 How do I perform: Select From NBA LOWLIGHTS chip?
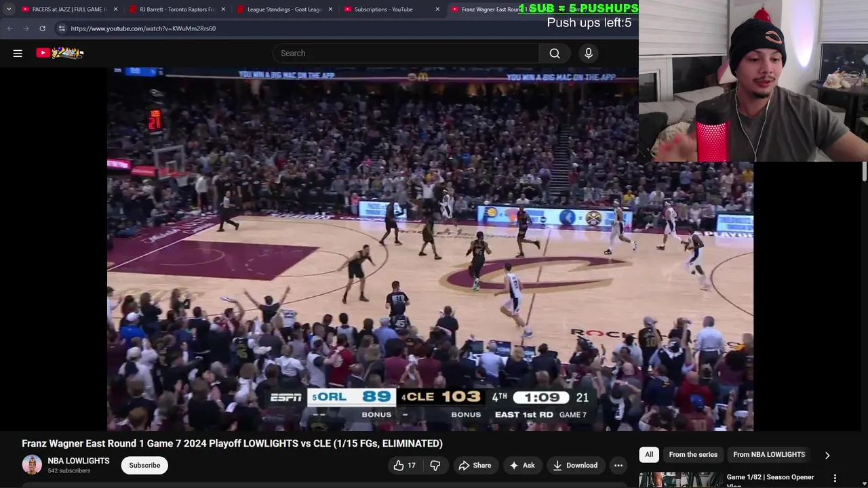pyautogui.click(x=769, y=455)
